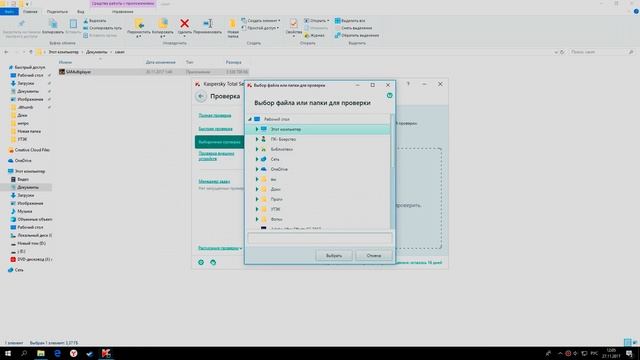
Task: Click the Kaspersky icon on the taskbar
Action: [x=106, y=353]
